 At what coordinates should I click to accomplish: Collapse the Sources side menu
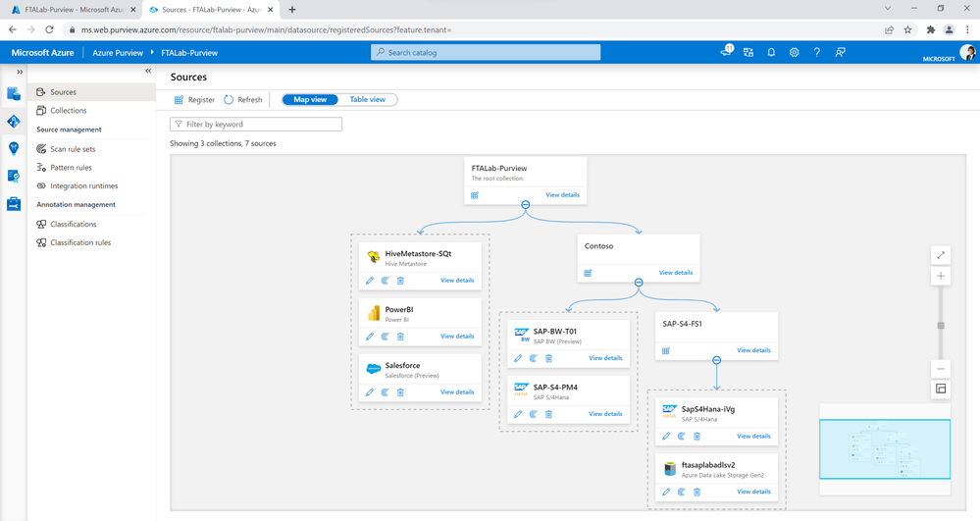point(148,71)
